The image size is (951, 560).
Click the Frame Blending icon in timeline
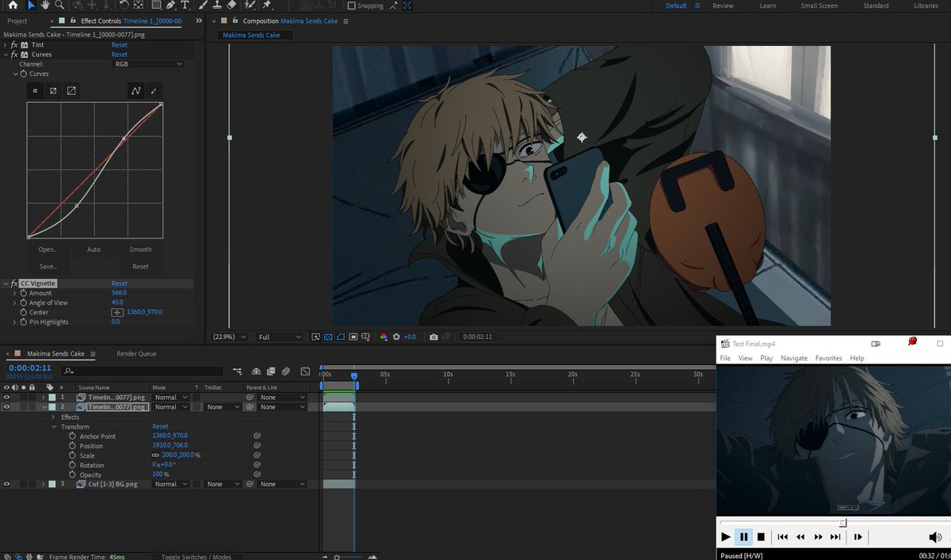[271, 371]
